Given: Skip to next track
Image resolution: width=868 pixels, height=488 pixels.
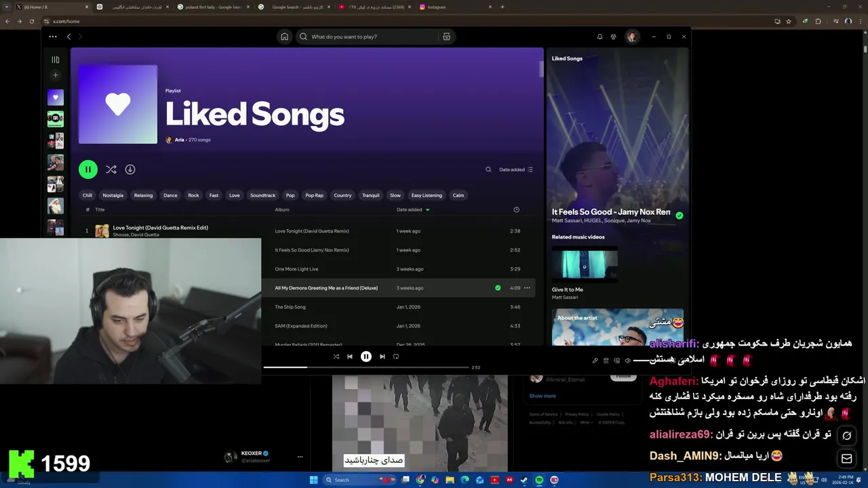Looking at the screenshot, I should coord(382,357).
